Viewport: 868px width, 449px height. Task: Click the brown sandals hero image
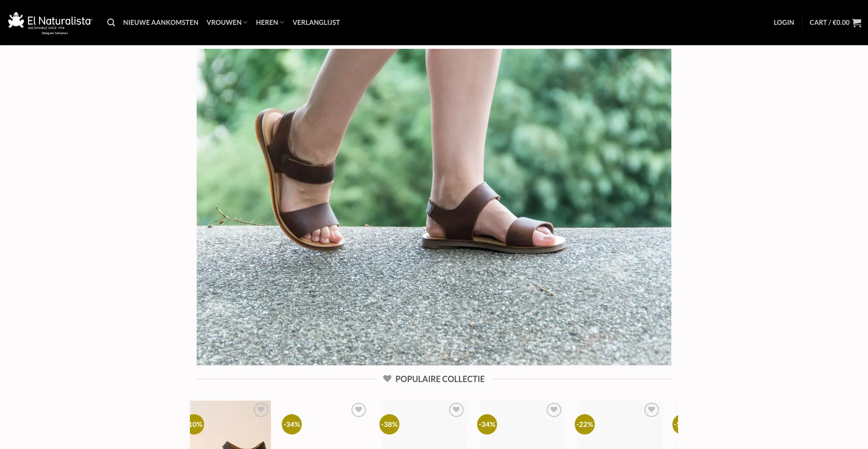tap(434, 207)
